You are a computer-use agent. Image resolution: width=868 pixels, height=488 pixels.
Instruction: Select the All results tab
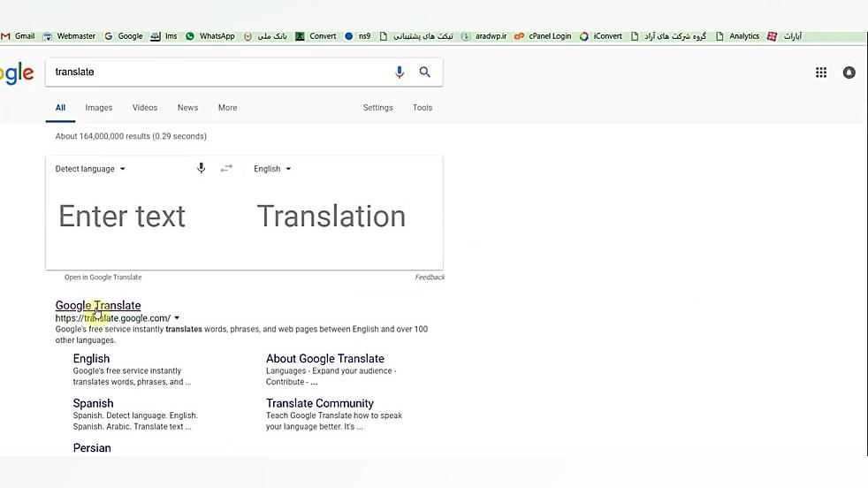(x=60, y=108)
